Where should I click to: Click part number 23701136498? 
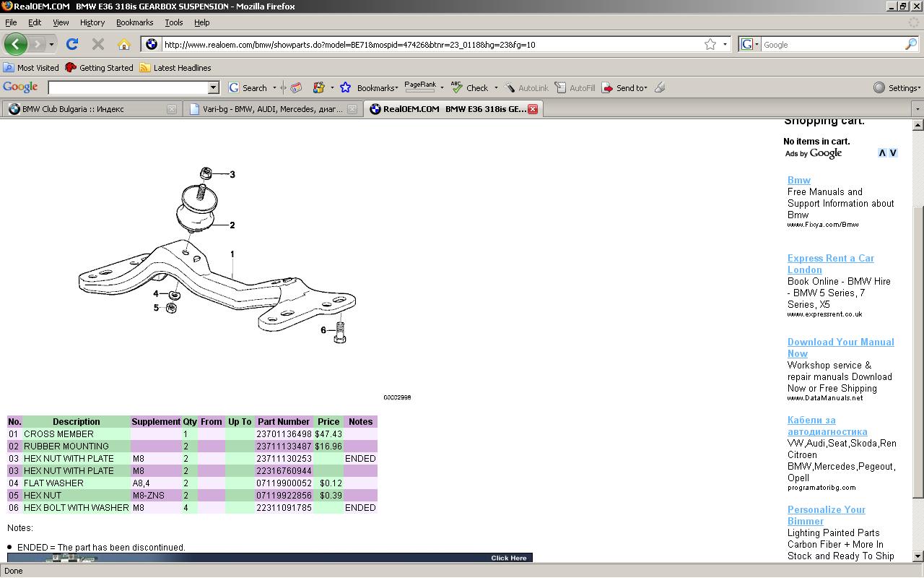coord(284,434)
